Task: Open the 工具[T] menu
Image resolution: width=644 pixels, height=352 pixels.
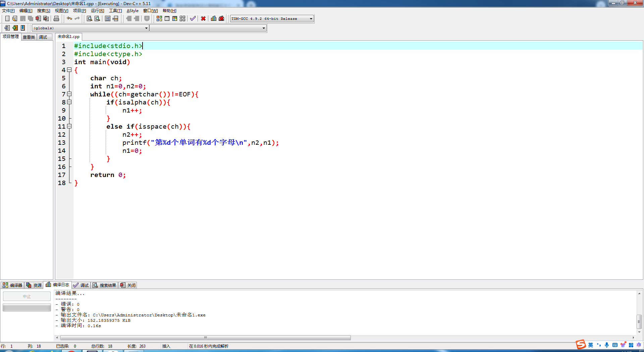Action: [115, 11]
